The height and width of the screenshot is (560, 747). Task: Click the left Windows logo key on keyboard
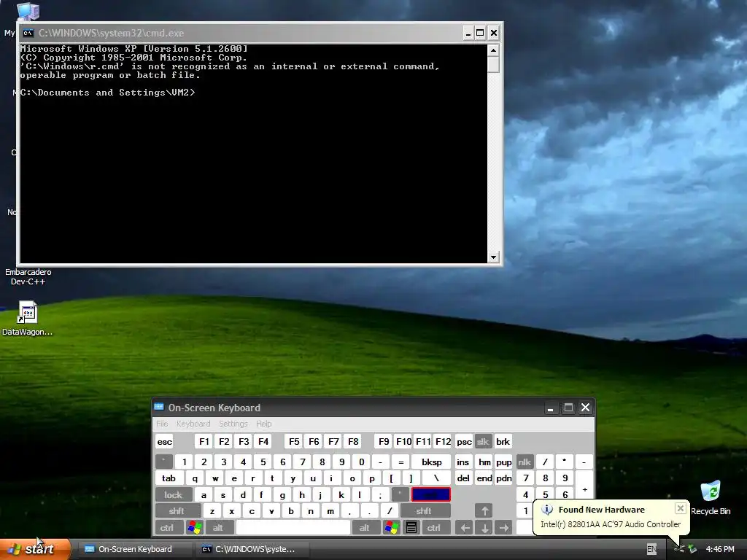pos(195,527)
